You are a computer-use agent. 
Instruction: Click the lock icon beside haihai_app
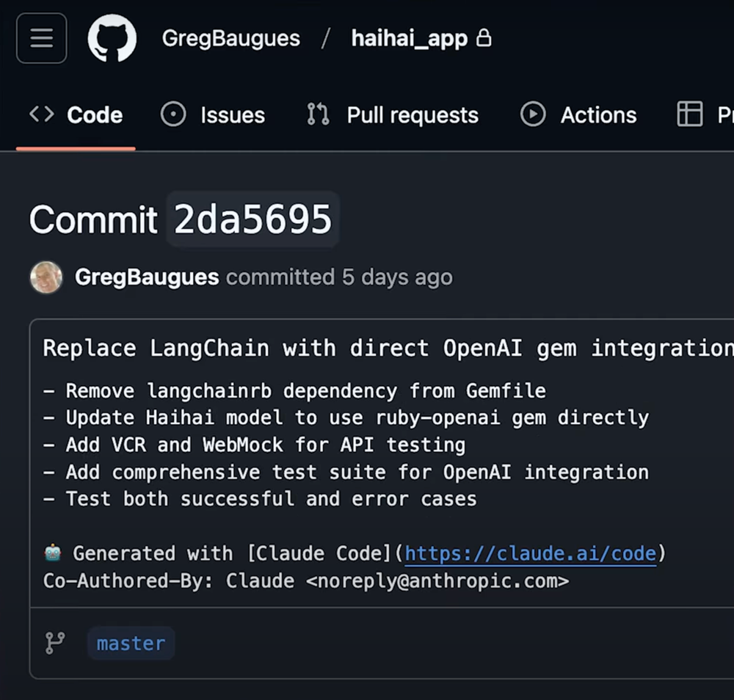tap(484, 38)
